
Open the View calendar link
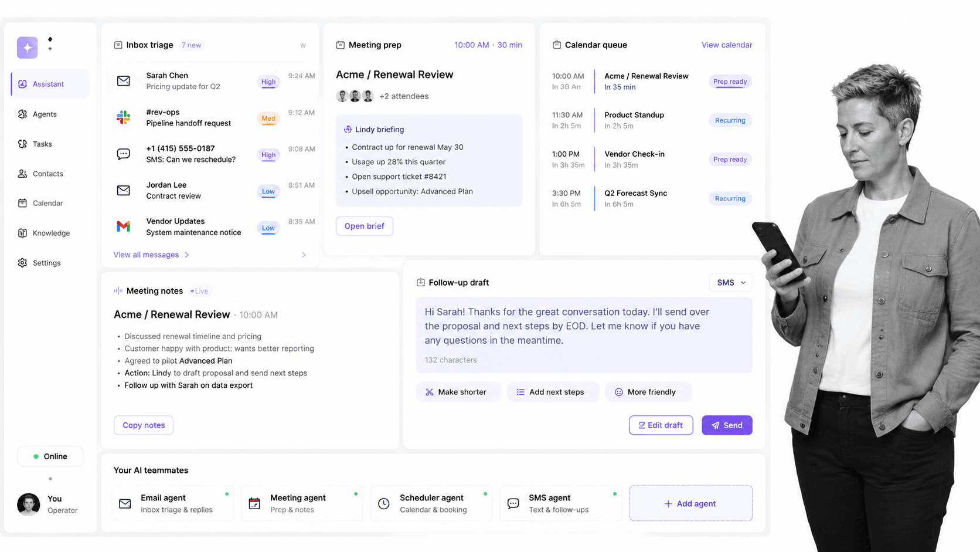(727, 45)
